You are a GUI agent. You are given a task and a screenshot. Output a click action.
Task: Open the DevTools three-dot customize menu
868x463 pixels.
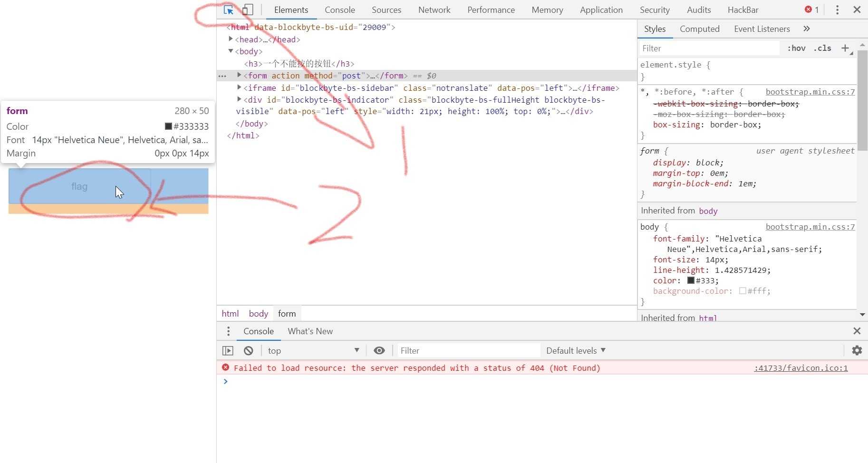(x=837, y=10)
